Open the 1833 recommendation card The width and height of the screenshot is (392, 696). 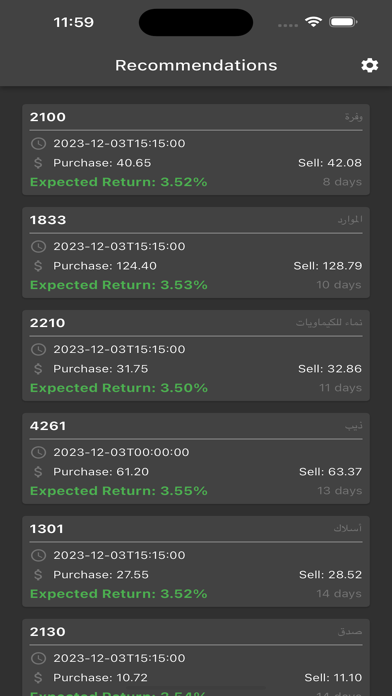coord(196,253)
